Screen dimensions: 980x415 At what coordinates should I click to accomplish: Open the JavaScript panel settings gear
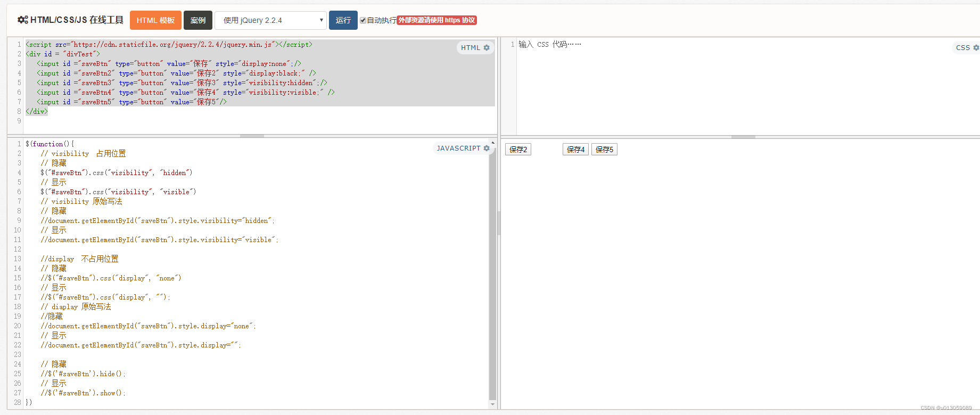(x=487, y=148)
